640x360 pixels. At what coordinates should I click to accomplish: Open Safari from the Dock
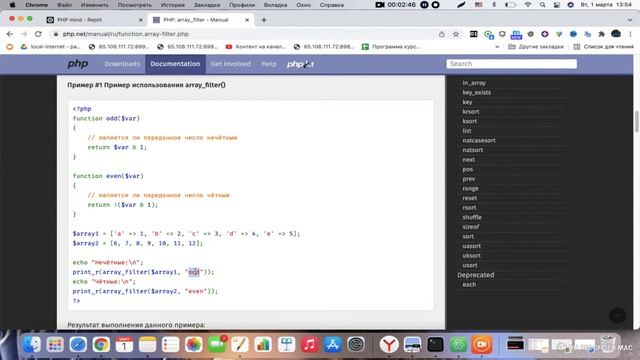click(78, 345)
